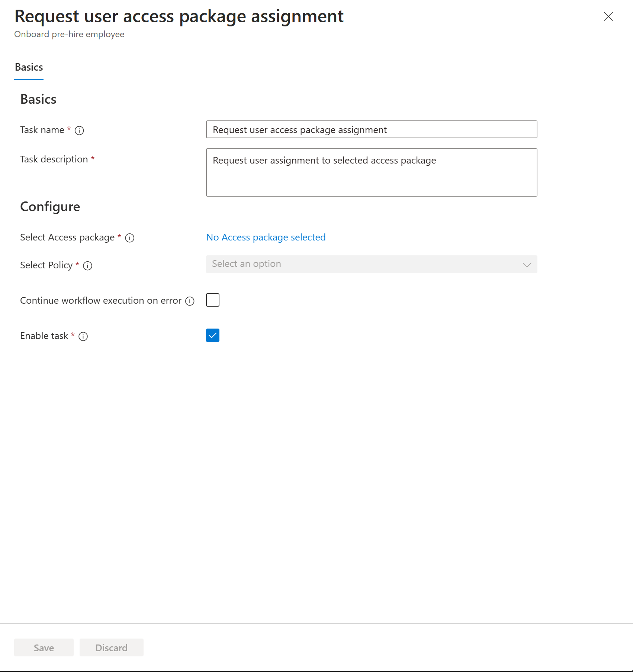This screenshot has height=672, width=633.
Task: Click the blue checked Enable task box
Action: (212, 335)
